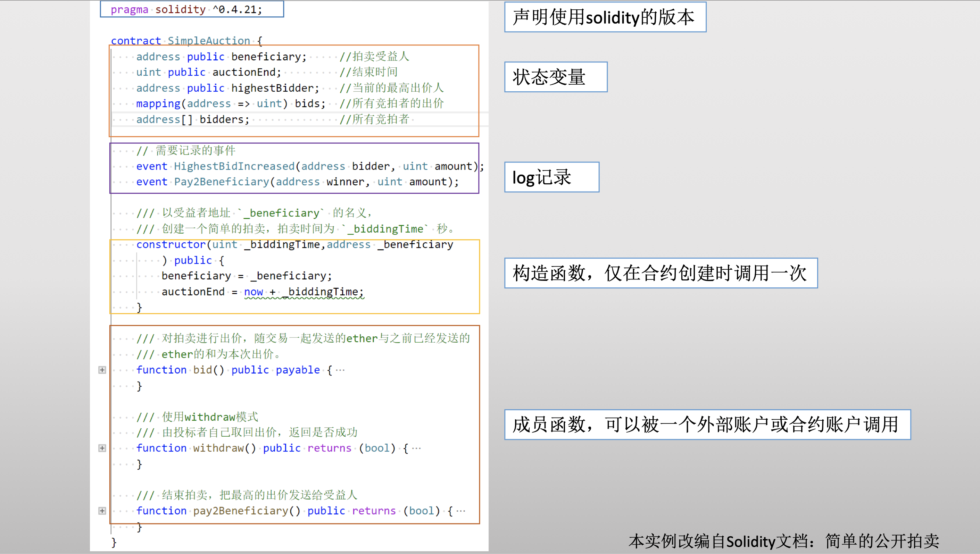The height and width of the screenshot is (554, 980).
Task: Click the address[] bidders declaration
Action: (192, 119)
